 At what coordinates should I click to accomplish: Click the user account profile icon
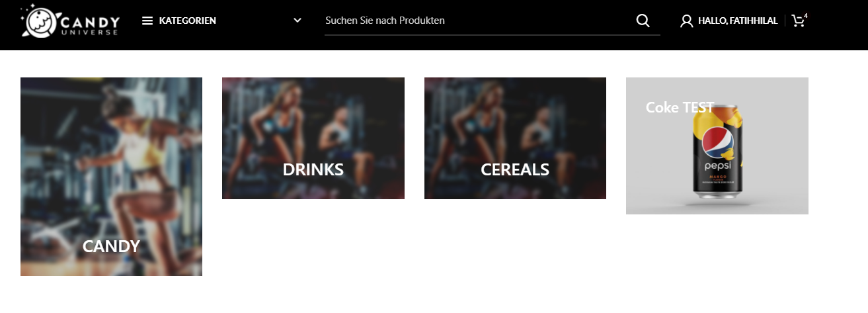[686, 21]
